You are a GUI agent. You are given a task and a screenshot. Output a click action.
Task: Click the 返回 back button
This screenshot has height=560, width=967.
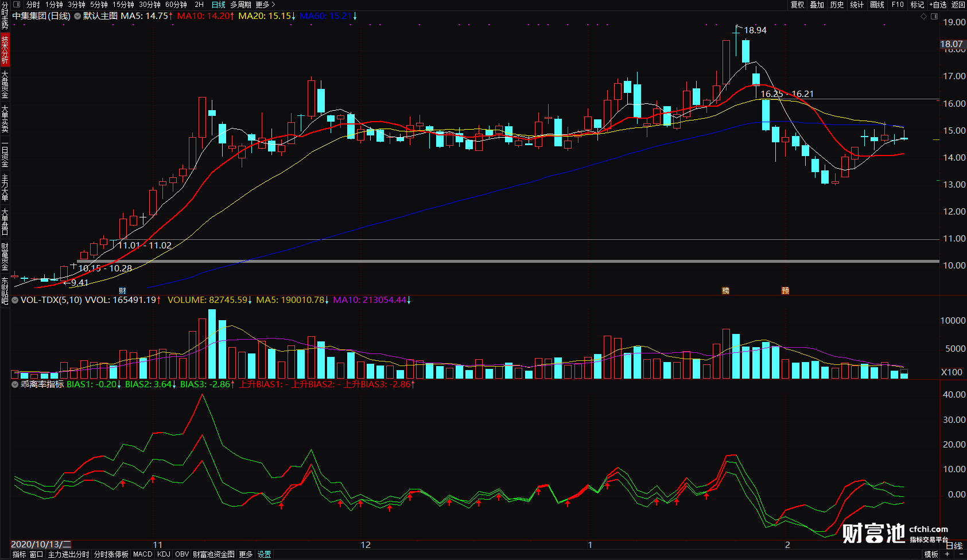(x=958, y=5)
